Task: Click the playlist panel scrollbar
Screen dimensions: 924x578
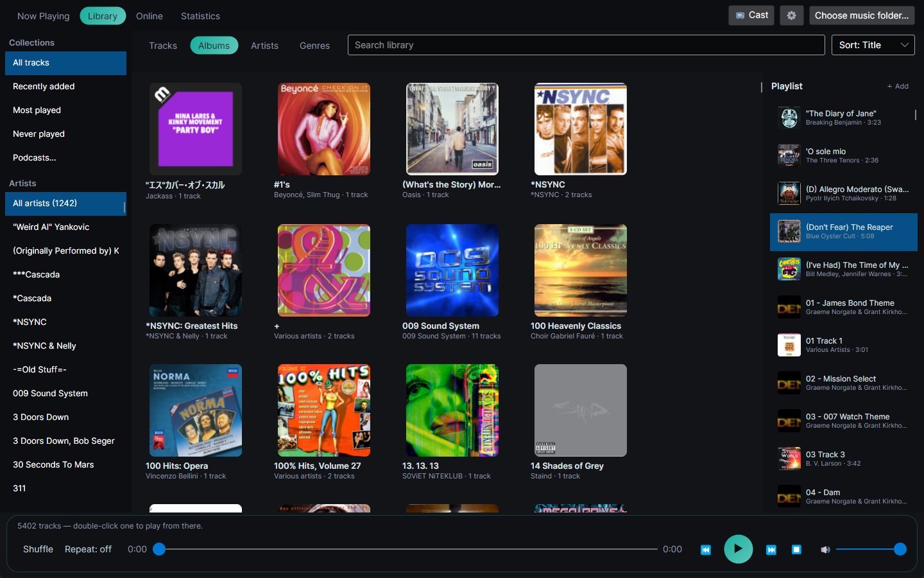Action: [916, 115]
